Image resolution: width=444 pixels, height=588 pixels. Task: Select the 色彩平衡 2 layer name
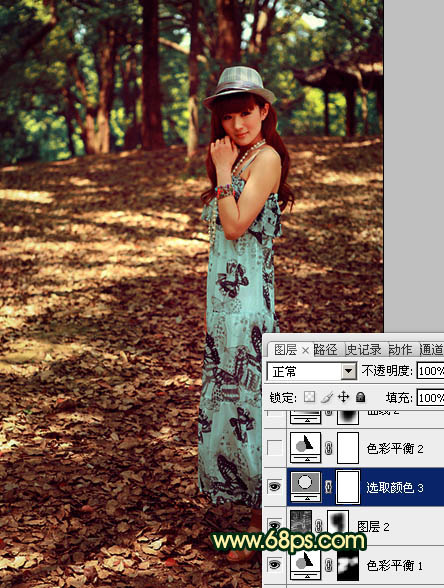(395, 448)
